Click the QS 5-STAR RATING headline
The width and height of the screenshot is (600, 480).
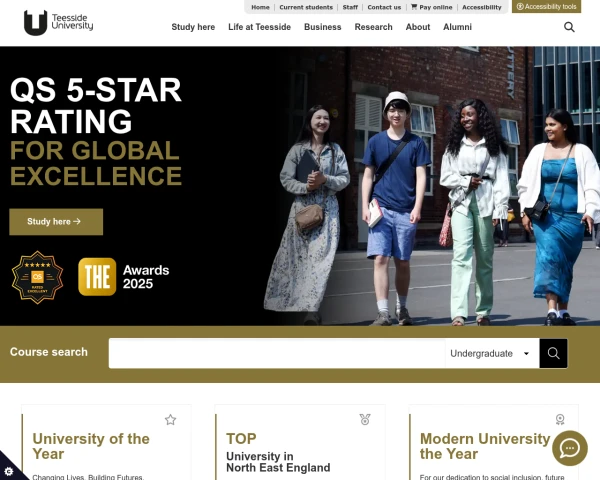(x=96, y=105)
